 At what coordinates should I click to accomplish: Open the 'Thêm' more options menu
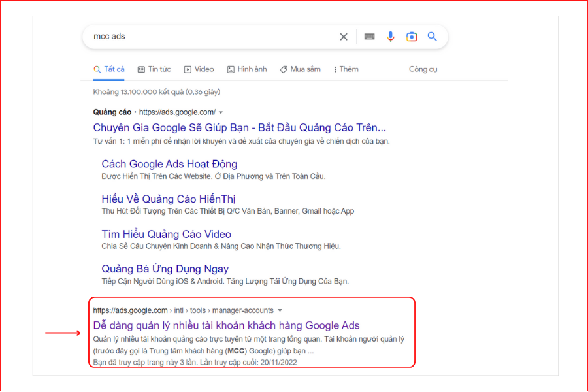tap(346, 69)
